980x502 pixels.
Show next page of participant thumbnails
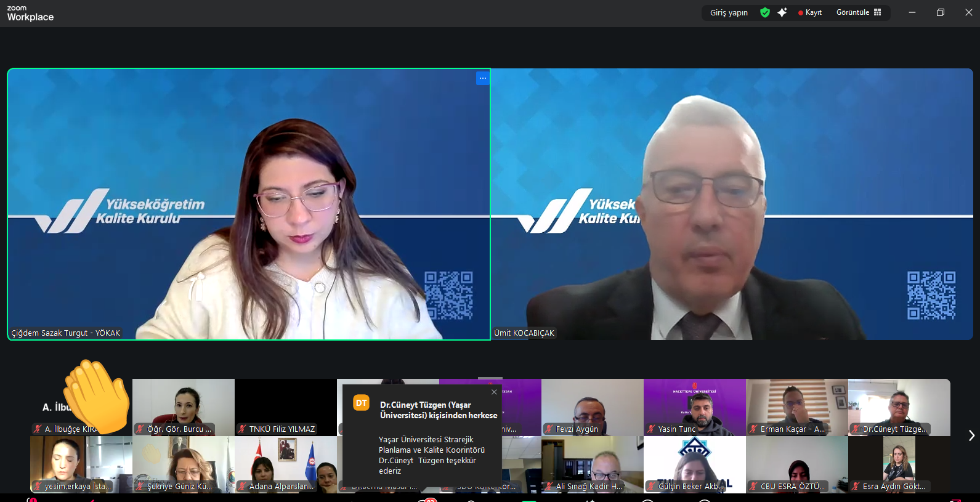(x=971, y=435)
